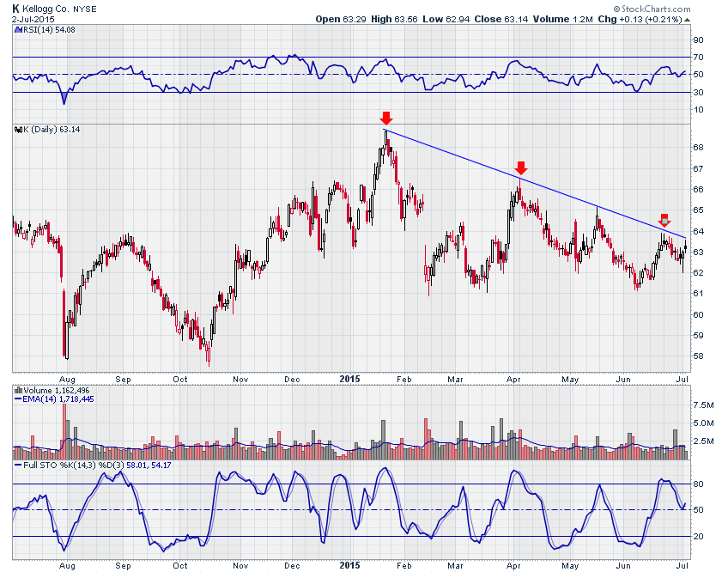Click the 7.5M volume axis label

[703, 405]
